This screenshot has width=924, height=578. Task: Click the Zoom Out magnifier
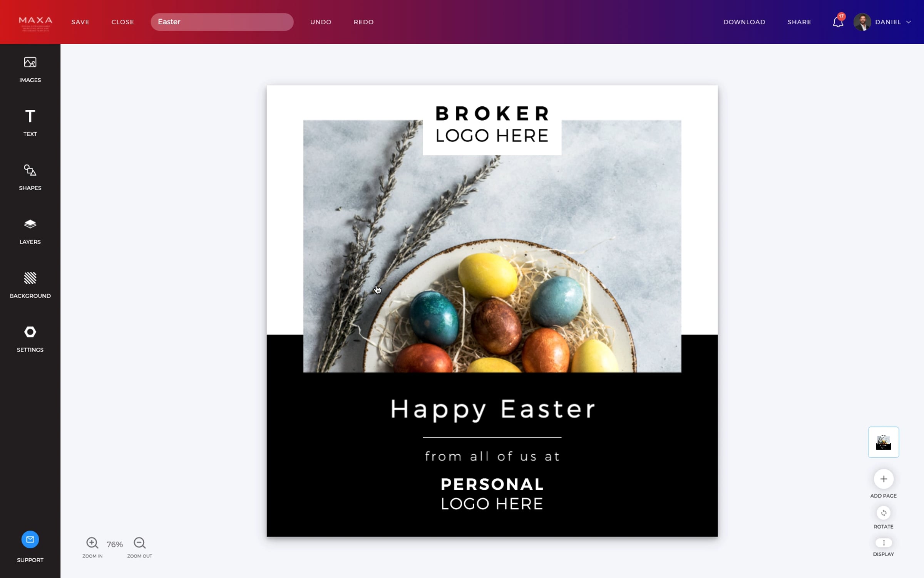(139, 543)
